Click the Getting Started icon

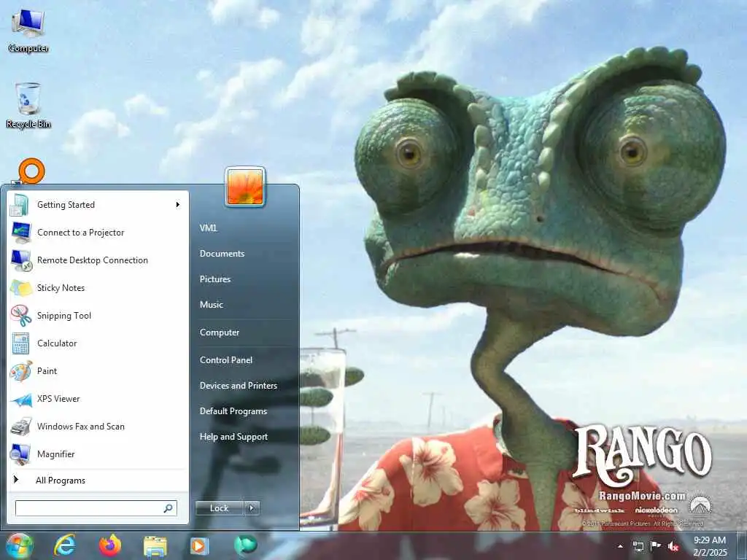[20, 205]
